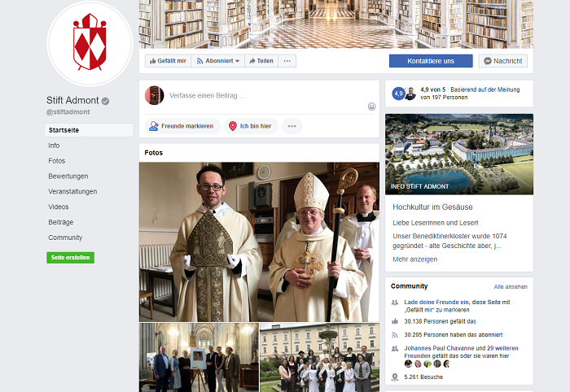
Task: Send a message via Nachricht button
Action: point(502,61)
